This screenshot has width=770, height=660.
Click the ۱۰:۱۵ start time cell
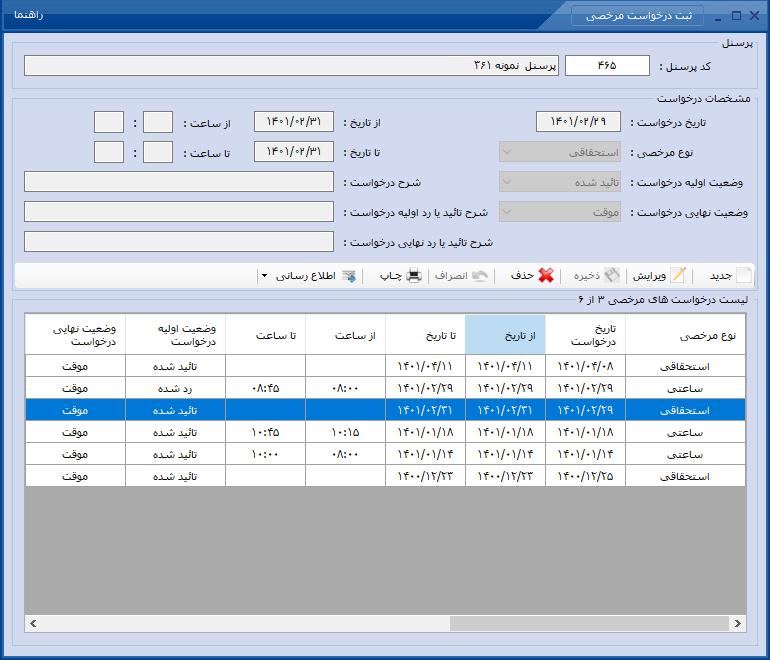pos(346,432)
